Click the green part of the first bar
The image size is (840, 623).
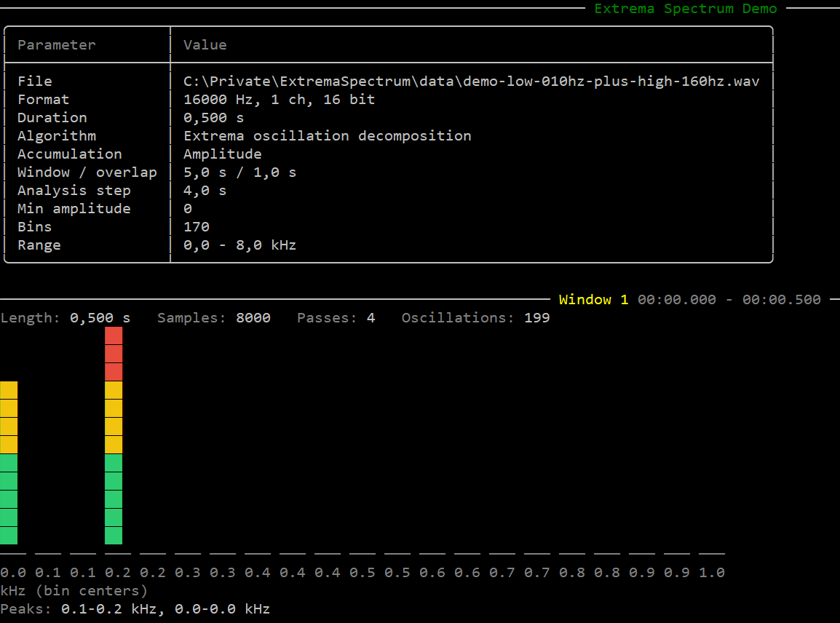pos(9,499)
